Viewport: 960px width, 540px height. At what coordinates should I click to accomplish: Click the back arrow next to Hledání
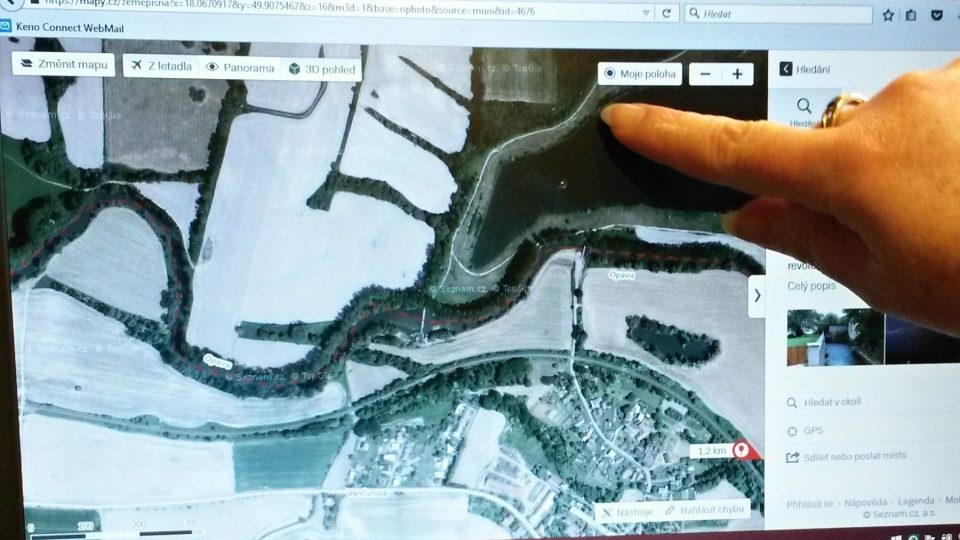[x=786, y=69]
